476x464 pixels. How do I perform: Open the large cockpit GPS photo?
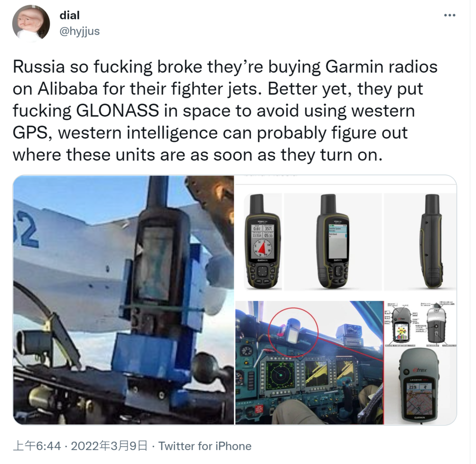124,300
